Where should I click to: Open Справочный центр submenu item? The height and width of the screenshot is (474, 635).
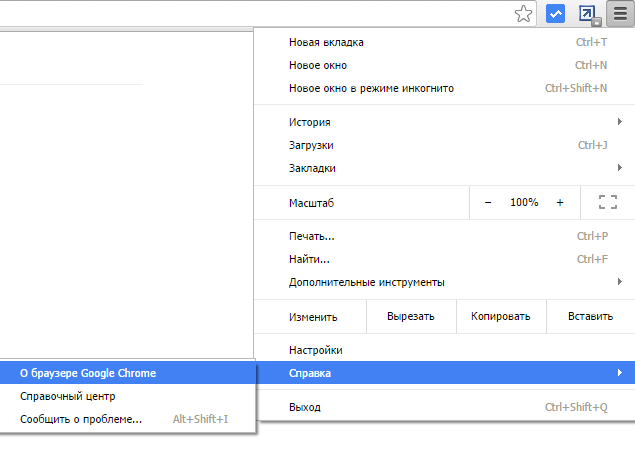128,396
